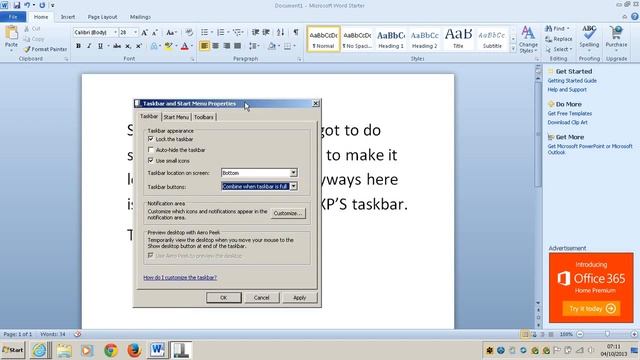Image resolution: width=640 pixels, height=360 pixels.
Task: Open the Page Layout ribbon tab
Action: [x=102, y=17]
